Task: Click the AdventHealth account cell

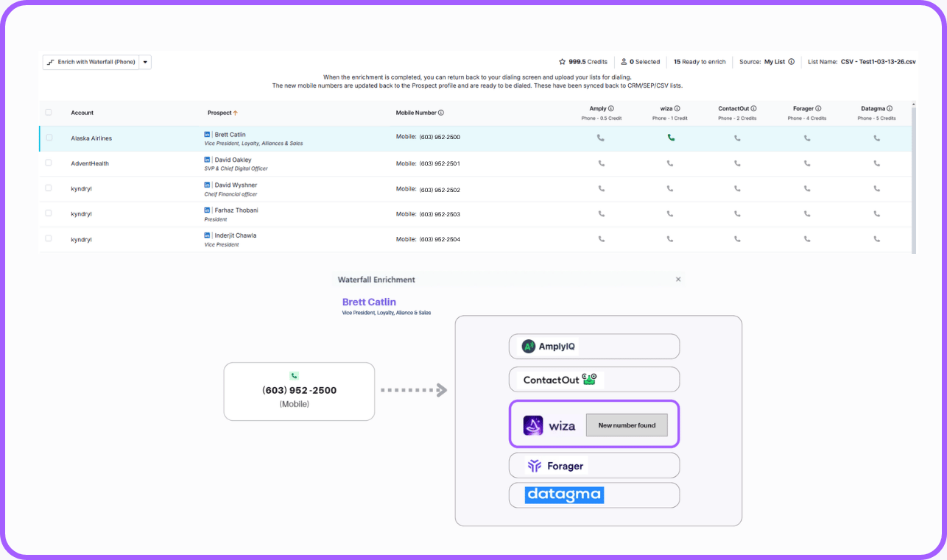Action: coord(90,163)
